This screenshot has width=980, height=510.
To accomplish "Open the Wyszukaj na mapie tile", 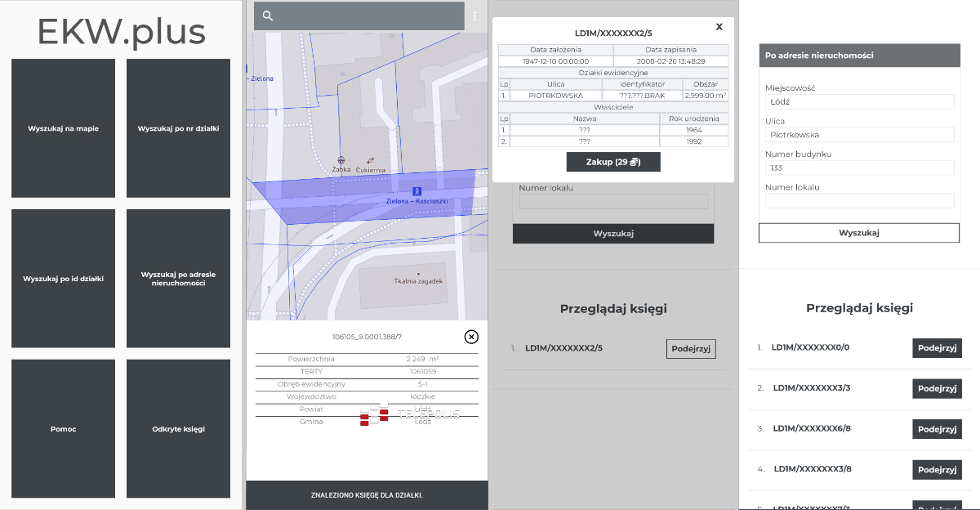I will [x=64, y=128].
